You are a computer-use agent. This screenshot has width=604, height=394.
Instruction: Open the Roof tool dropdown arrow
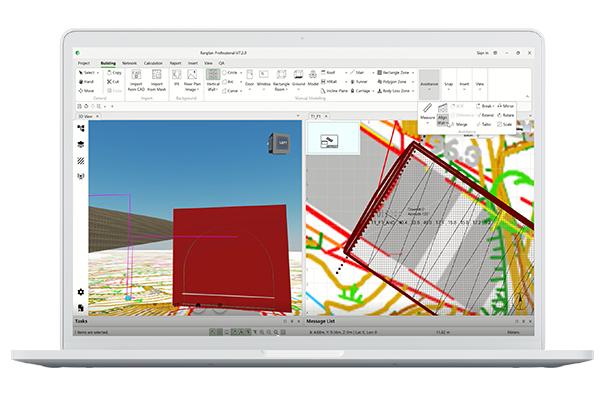346,72
